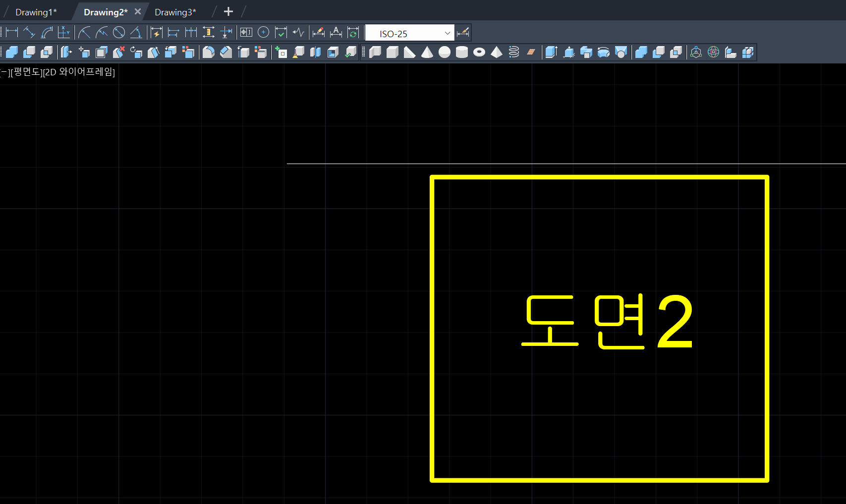The width and height of the screenshot is (846, 504).
Task: Click the Check solid tool
Action: 351,52
